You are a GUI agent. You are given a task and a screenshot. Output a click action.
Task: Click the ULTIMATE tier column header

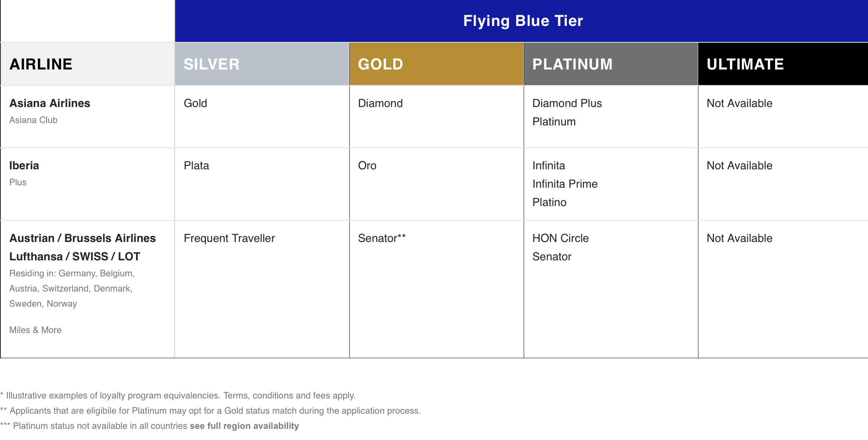(745, 64)
